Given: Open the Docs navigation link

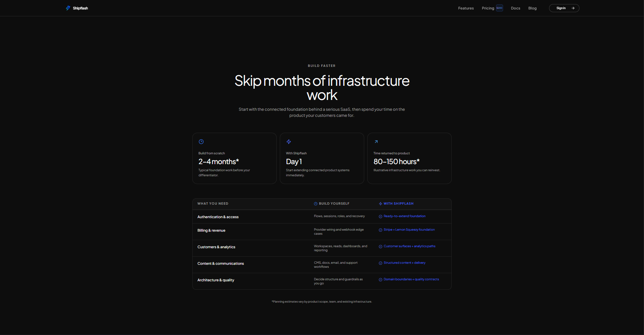Looking at the screenshot, I should pyautogui.click(x=516, y=8).
